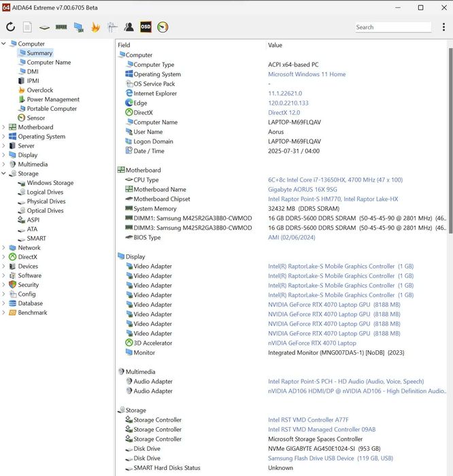Open the Sensor tree item
The height and width of the screenshot is (476, 453).
click(x=36, y=118)
